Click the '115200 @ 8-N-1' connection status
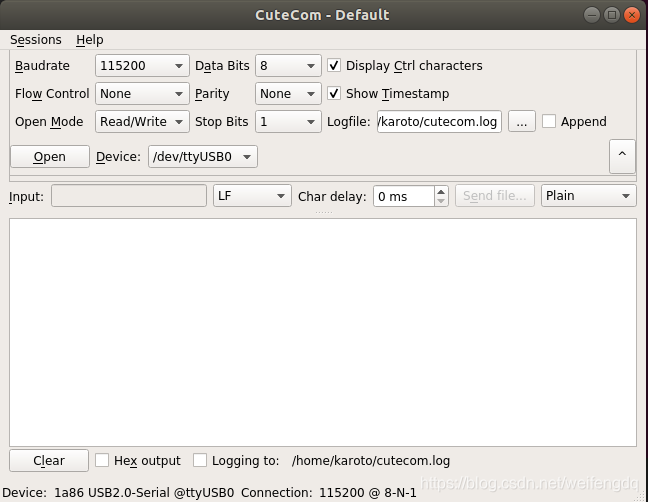648x502 pixels. tap(368, 493)
